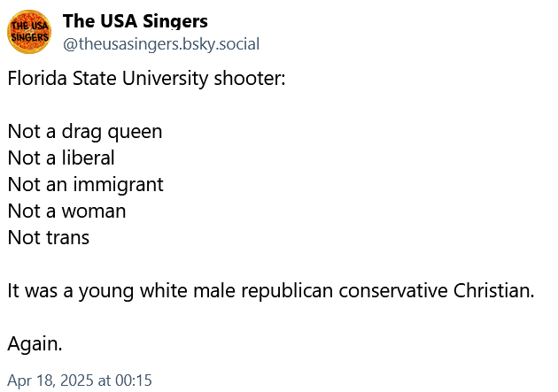This screenshot has width=558, height=392.
Task: Open the Apr 18, 2025 post timestamp
Action: point(80,380)
